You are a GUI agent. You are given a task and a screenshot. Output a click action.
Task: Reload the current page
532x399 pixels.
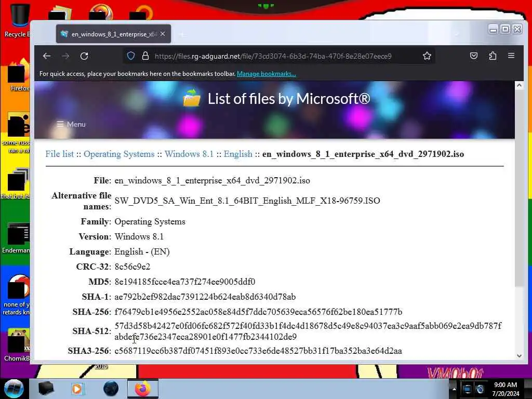point(84,56)
